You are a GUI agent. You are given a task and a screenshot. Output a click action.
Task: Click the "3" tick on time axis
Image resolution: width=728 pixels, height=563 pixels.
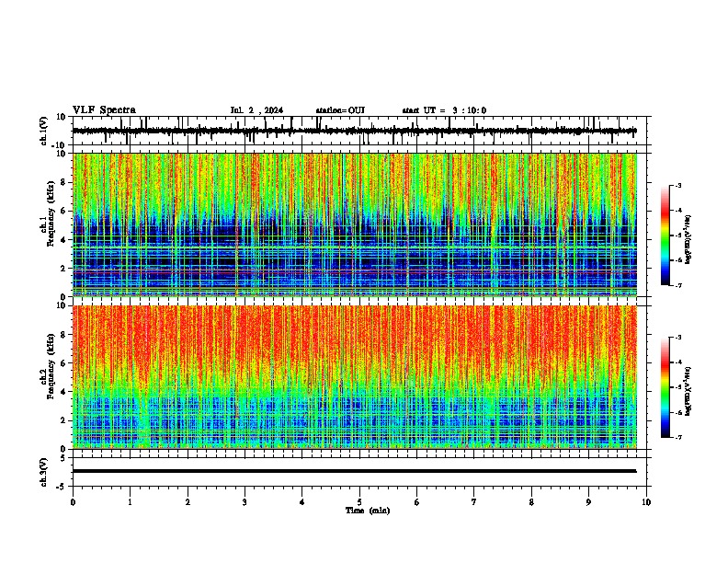click(245, 502)
